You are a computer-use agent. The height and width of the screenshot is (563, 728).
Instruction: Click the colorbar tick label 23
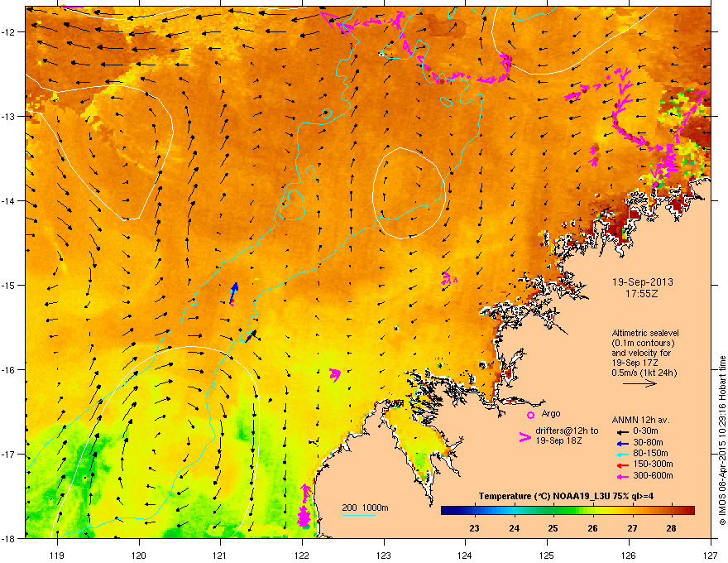[475, 528]
